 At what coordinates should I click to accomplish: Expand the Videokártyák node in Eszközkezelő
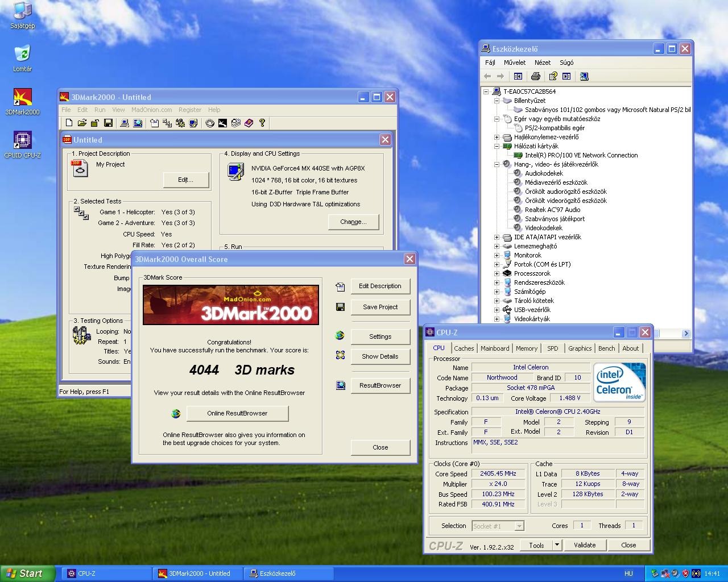(x=497, y=319)
